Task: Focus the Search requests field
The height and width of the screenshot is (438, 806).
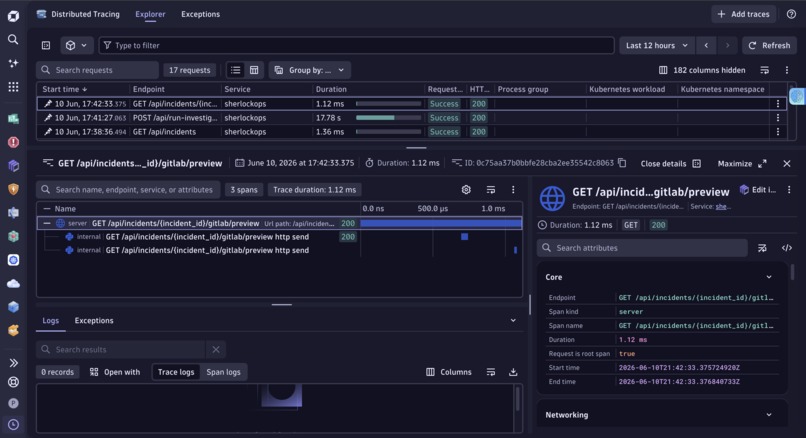Action: [97, 70]
